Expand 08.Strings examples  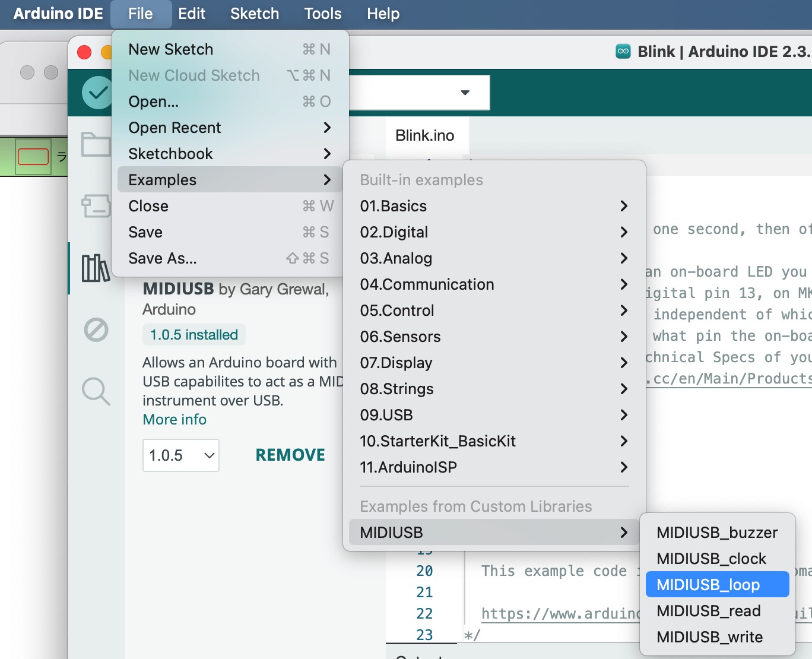(x=494, y=389)
